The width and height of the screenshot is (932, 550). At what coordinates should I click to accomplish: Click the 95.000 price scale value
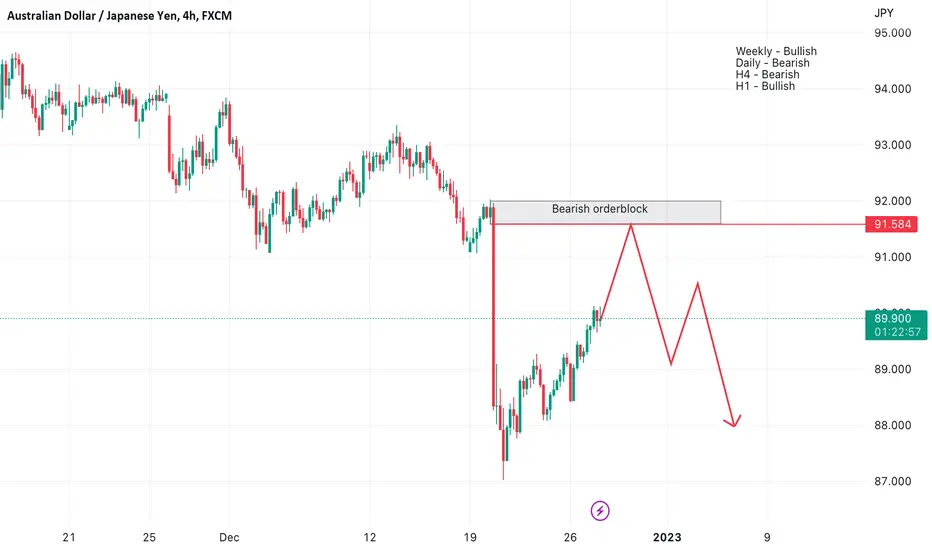[x=892, y=33]
